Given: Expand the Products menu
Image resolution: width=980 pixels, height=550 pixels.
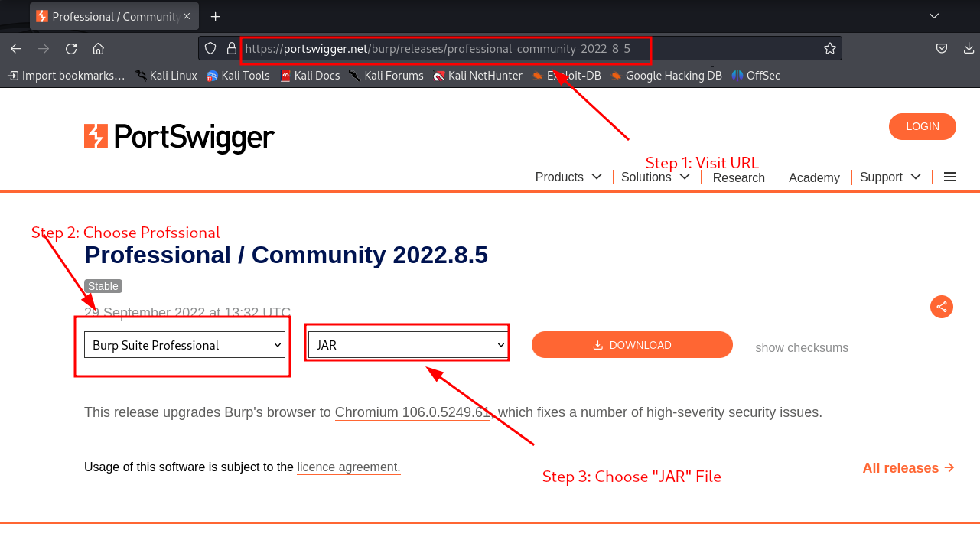Looking at the screenshot, I should click(569, 177).
